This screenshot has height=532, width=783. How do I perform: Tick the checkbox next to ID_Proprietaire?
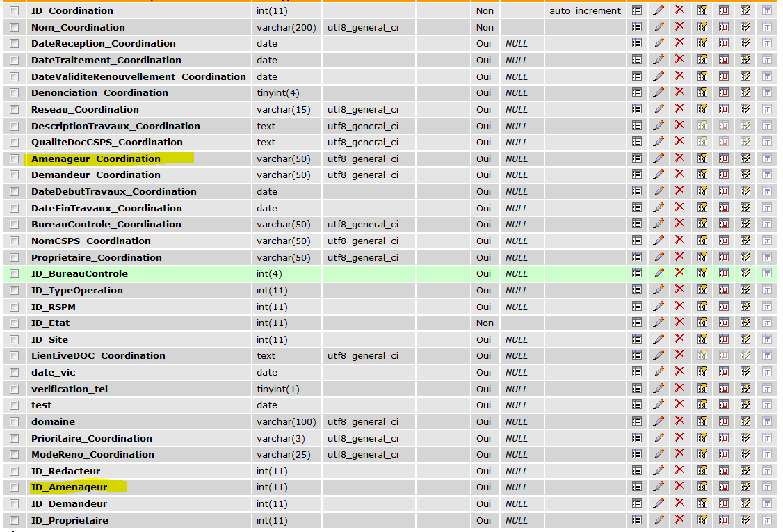14,520
